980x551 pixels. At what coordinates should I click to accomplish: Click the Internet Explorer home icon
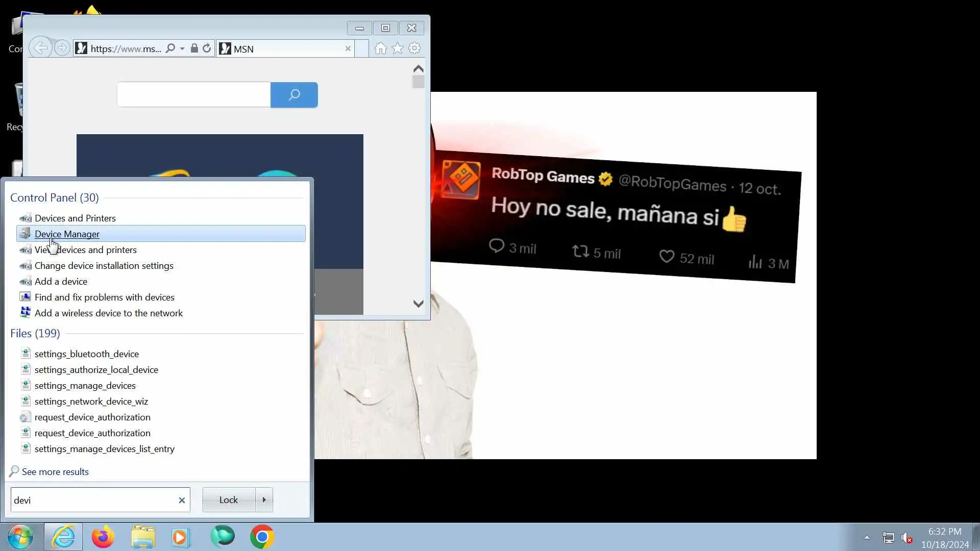coord(380,48)
